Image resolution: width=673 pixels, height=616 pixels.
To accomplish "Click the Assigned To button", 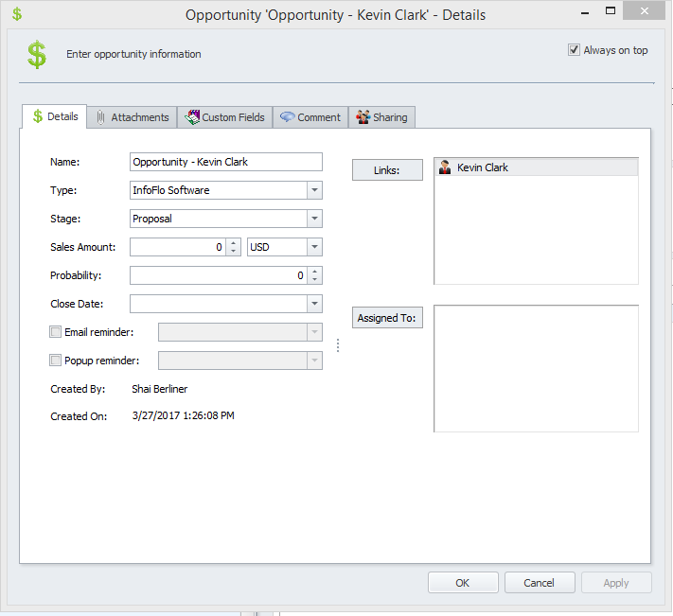I will tap(387, 318).
